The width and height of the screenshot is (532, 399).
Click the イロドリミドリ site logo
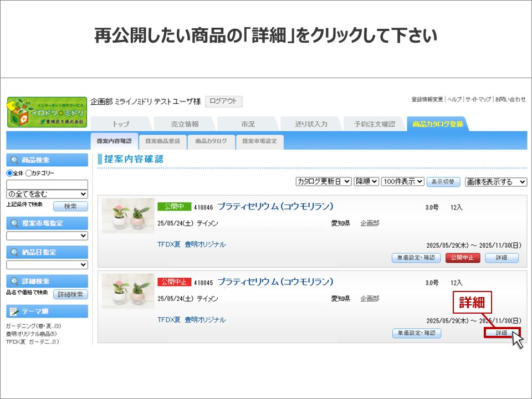(47, 112)
